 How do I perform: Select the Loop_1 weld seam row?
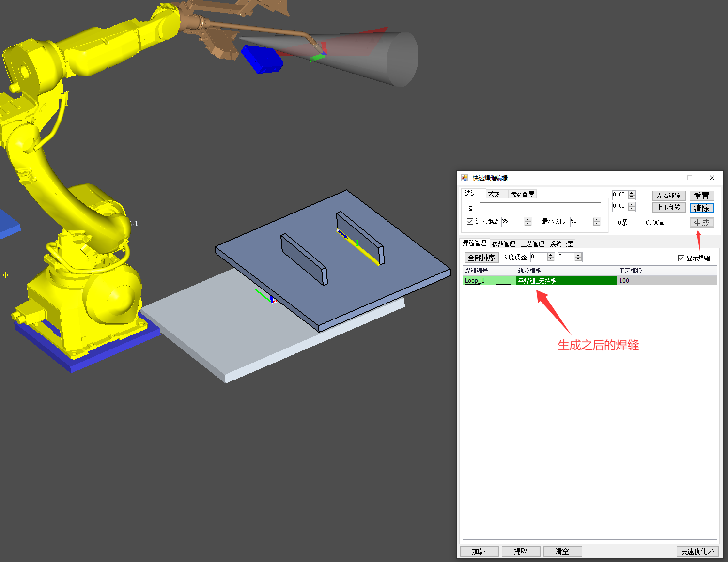click(489, 281)
